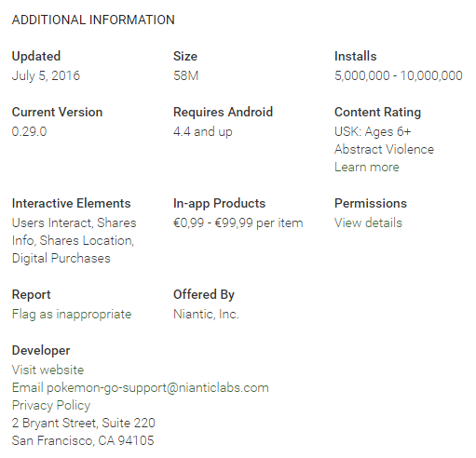Click the Updated date July 5, 2016
Screen dimensions: 476x458
pos(46,75)
